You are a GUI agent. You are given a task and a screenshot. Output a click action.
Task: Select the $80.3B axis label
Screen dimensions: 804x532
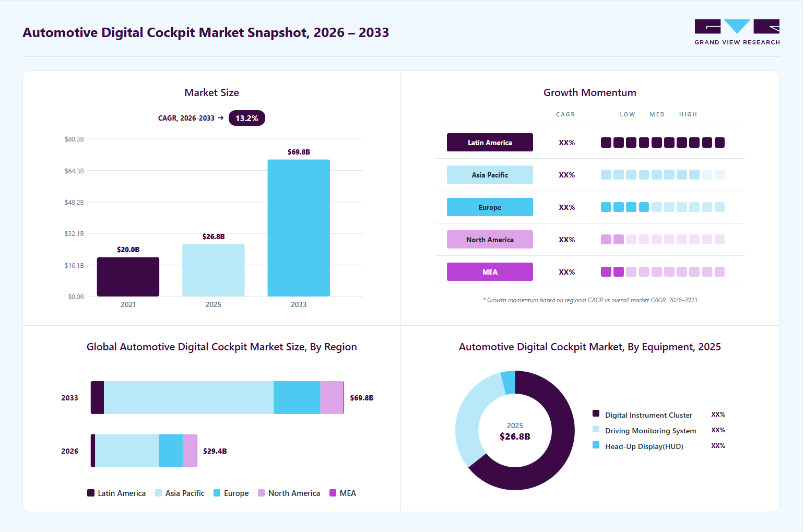[74, 139]
